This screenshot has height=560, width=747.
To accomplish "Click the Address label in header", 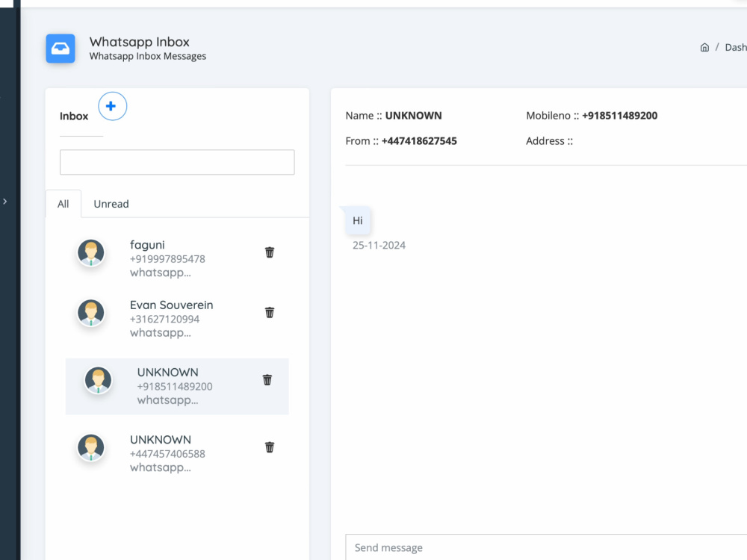I will pos(549,141).
